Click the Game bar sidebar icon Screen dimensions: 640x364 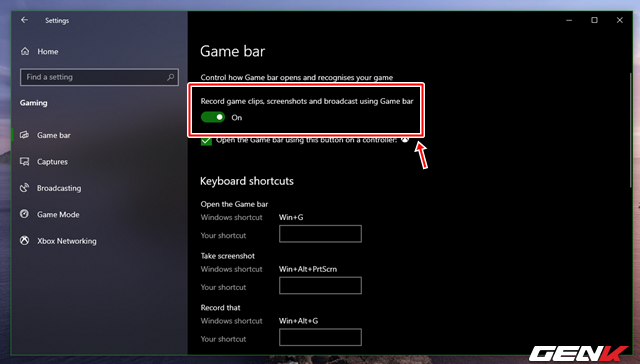(24, 135)
